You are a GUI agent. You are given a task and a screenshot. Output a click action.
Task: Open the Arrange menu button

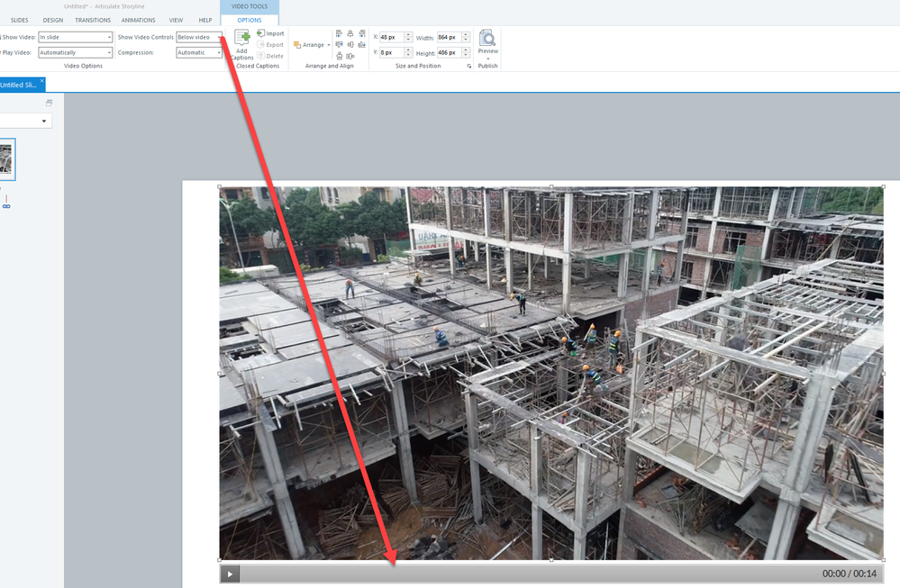[x=312, y=45]
